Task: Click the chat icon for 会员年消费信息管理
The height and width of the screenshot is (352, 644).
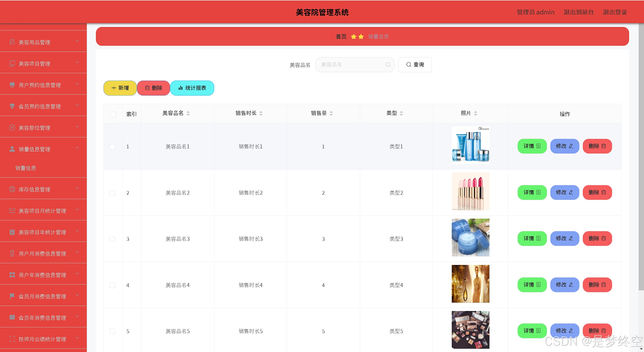Action: 12,318
